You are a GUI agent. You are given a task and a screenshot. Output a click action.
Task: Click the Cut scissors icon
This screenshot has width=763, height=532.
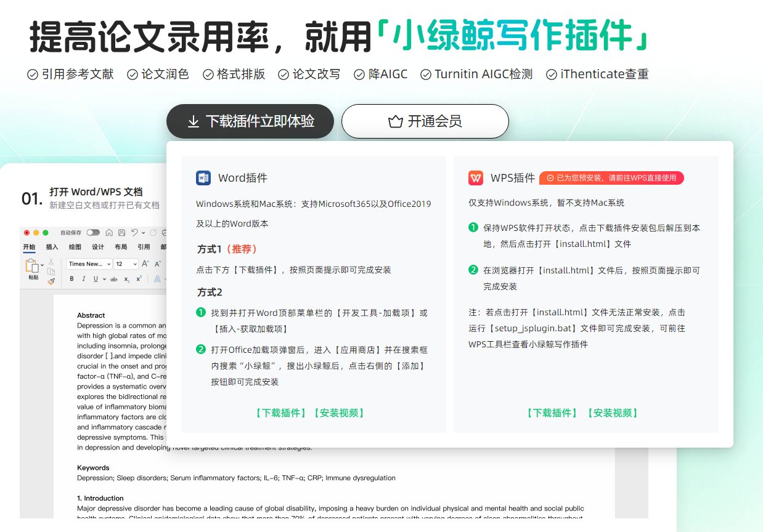pos(51,262)
